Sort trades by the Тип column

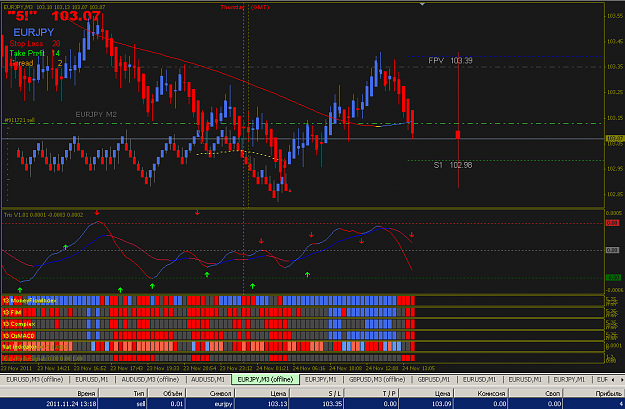(x=123, y=393)
